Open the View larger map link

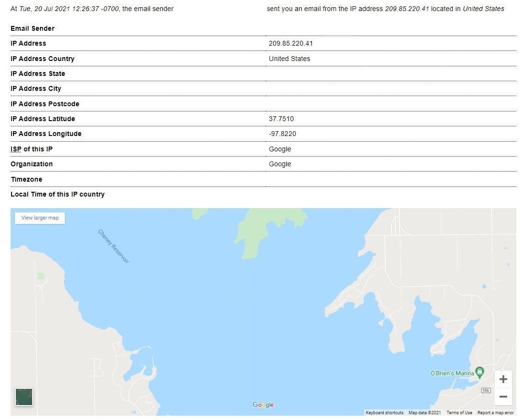(40, 218)
